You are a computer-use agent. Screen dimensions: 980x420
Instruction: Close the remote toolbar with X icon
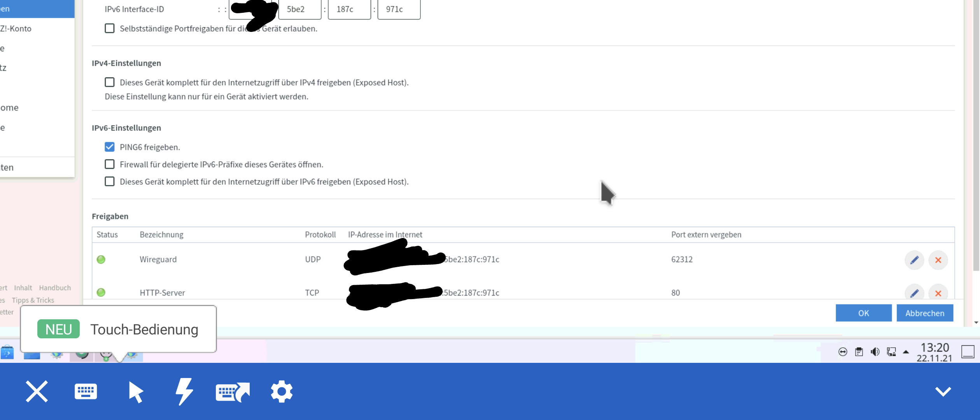[37, 391]
